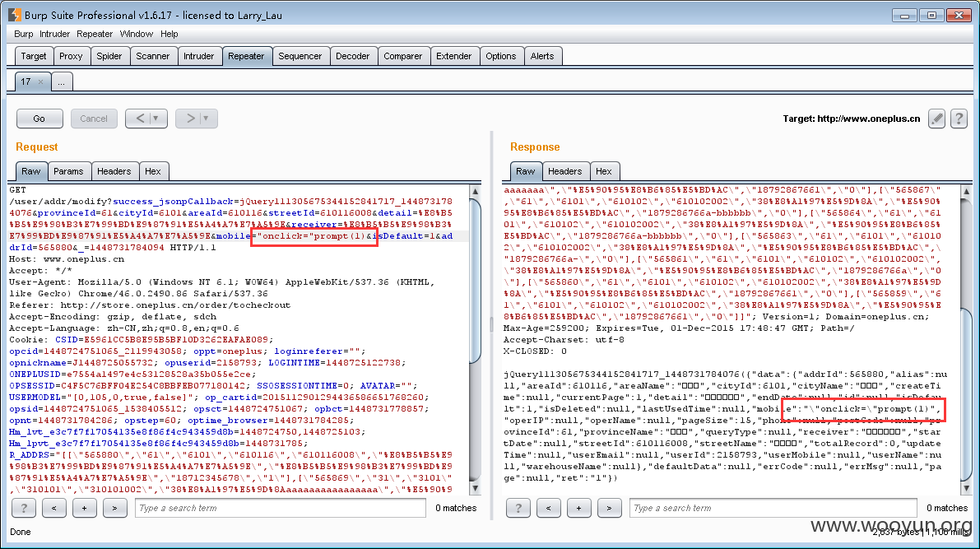The image size is (980, 549).
Task: Click the Cancel button
Action: tap(94, 119)
